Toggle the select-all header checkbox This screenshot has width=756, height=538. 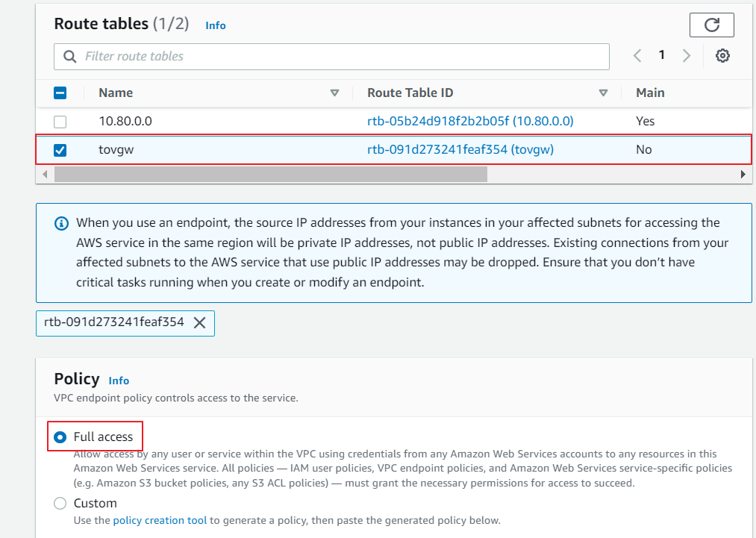pyautogui.click(x=60, y=93)
